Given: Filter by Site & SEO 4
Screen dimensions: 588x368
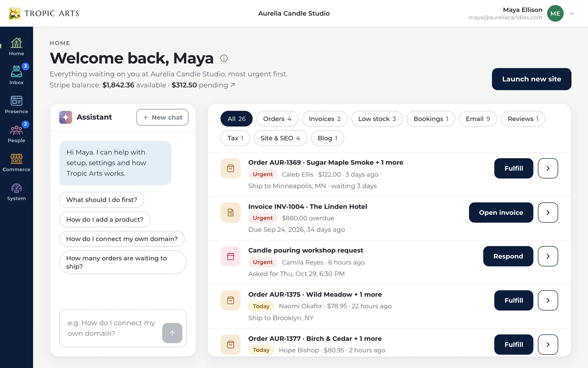Looking at the screenshot, I should click(x=280, y=138).
